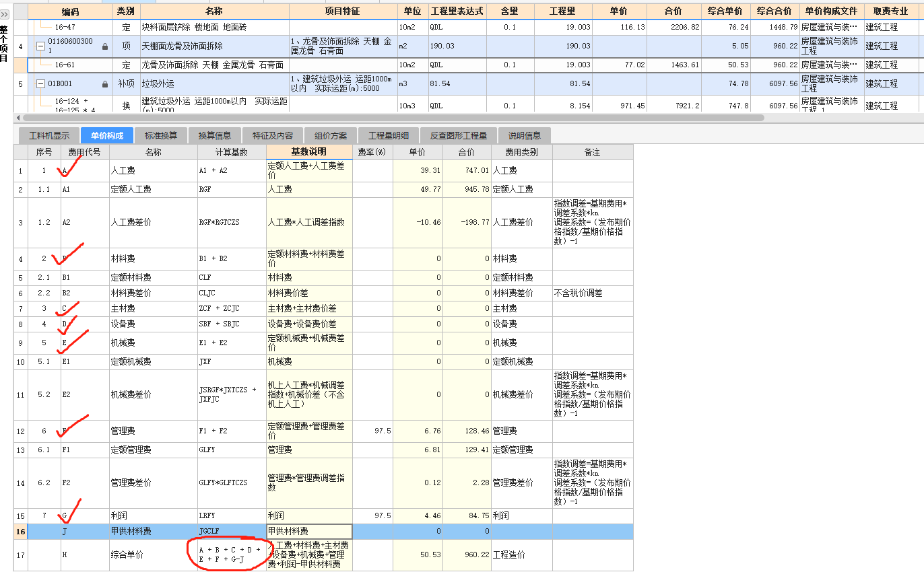The height and width of the screenshot is (572, 924).
Task: Open the 标准换算 tab
Action: coord(161,135)
